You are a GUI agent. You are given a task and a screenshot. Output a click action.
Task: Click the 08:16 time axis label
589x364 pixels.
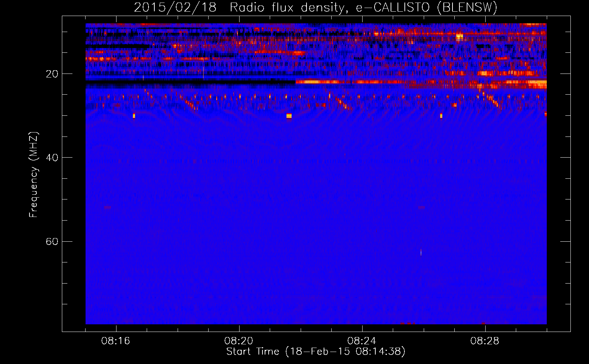tap(116, 341)
